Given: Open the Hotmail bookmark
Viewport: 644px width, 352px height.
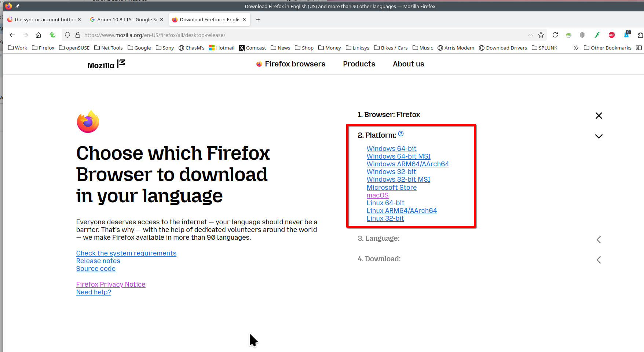Looking at the screenshot, I should pyautogui.click(x=222, y=48).
